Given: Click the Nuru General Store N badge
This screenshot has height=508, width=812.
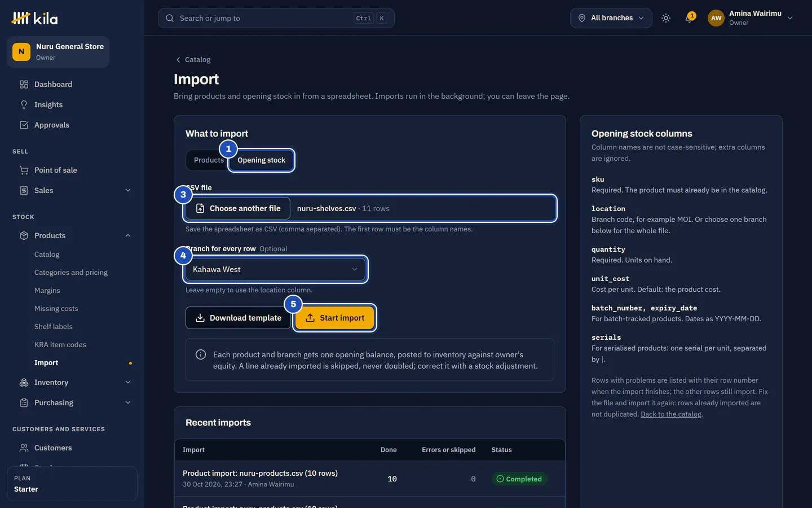Looking at the screenshot, I should pos(21,51).
